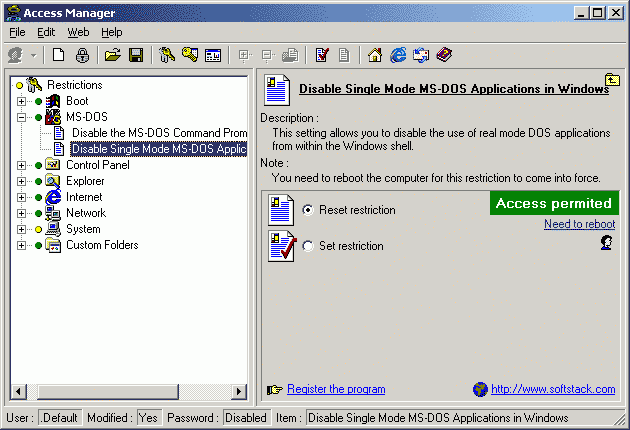Click the blank new document toolbar icon
Viewport: 630px width, 430px height.
[x=59, y=55]
